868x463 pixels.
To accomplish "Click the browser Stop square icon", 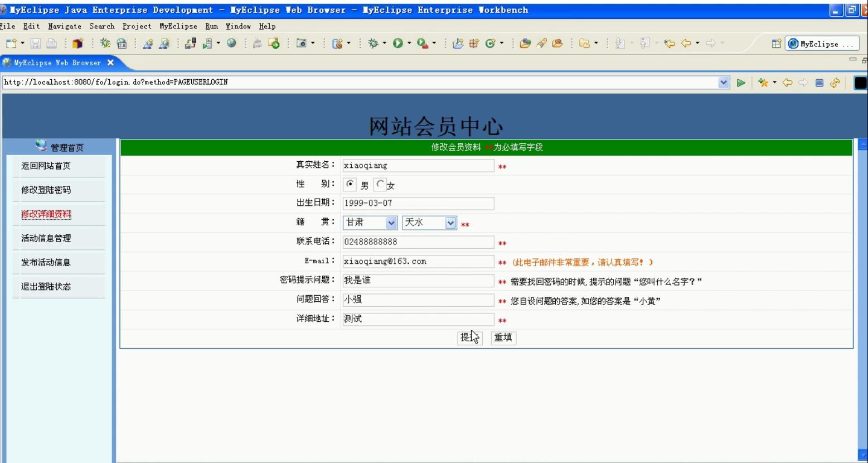I will (x=819, y=83).
